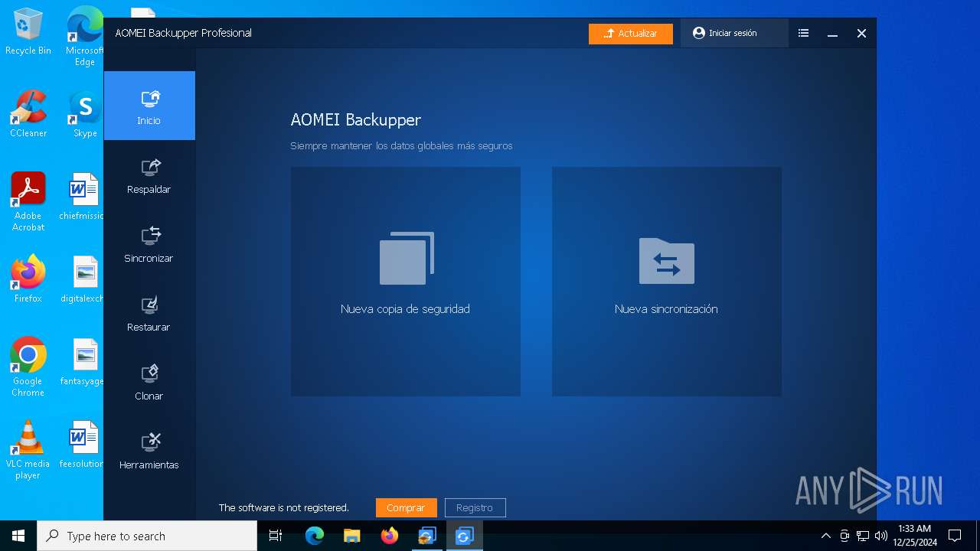
Task: Select the digitalexch image file icon
Action: point(83,279)
